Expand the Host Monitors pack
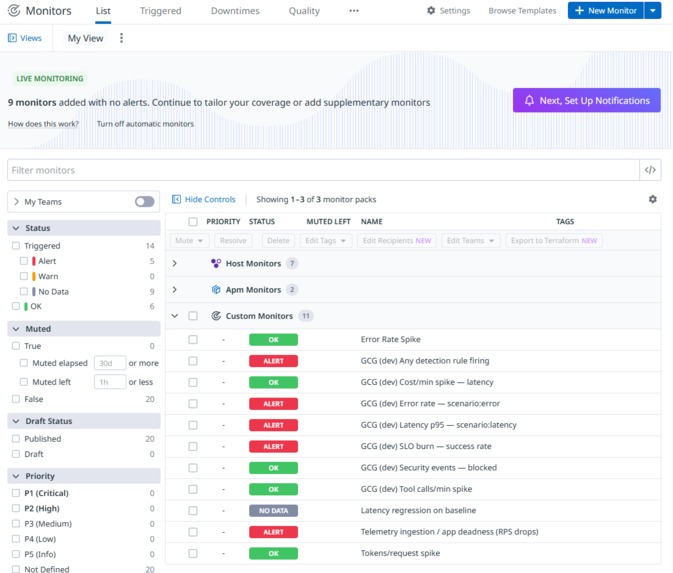Screen dimensions: 673x573 pyautogui.click(x=174, y=263)
